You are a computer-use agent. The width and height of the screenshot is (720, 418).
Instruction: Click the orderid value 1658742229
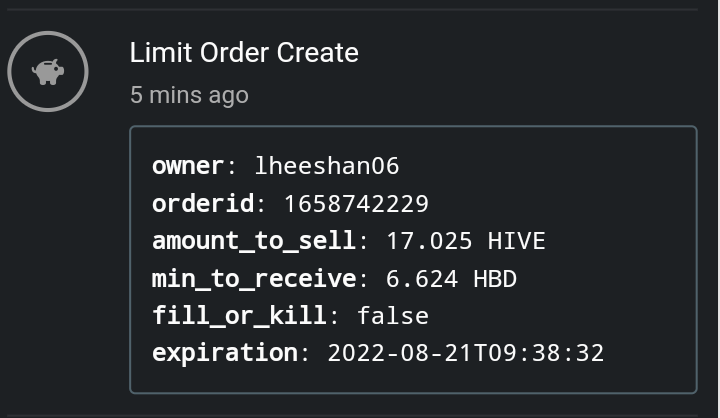(356, 203)
